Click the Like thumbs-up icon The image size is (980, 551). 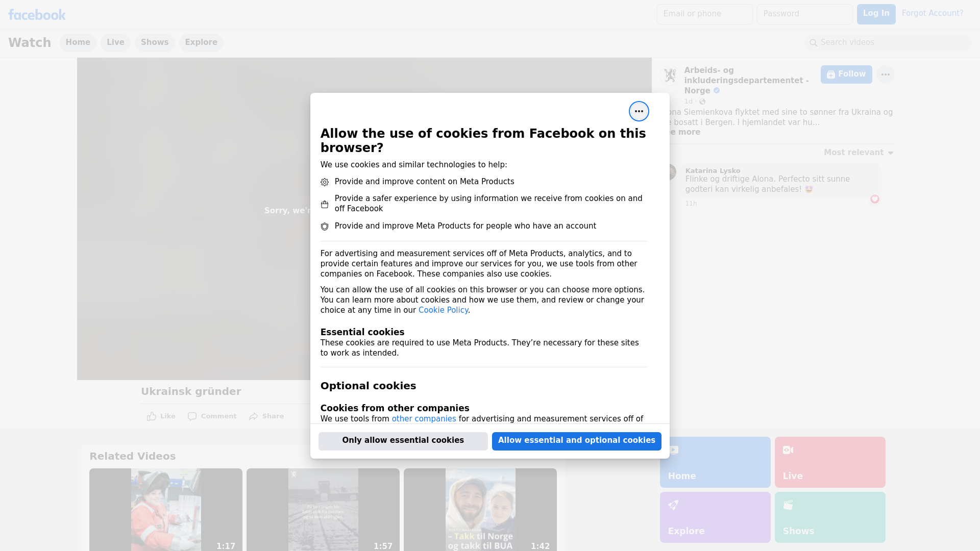coord(152,416)
